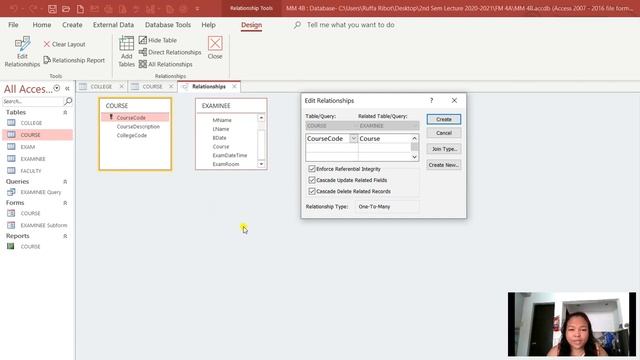Show All Relationships

pos(165,64)
